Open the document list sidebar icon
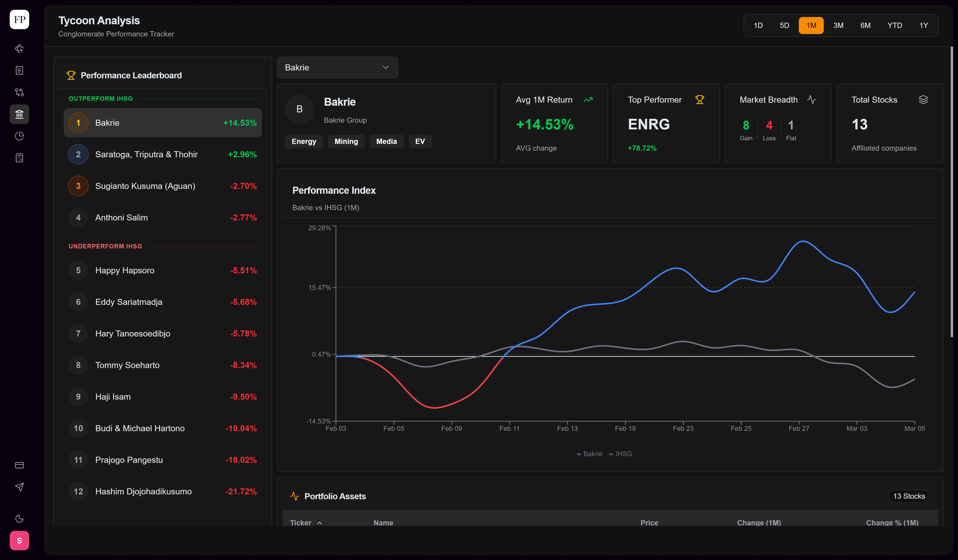Viewport: 958px width, 560px height. (x=19, y=70)
